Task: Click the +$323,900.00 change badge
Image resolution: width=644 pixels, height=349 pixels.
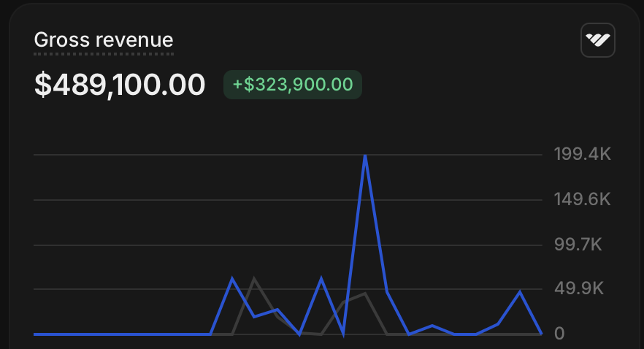Action: (x=292, y=85)
